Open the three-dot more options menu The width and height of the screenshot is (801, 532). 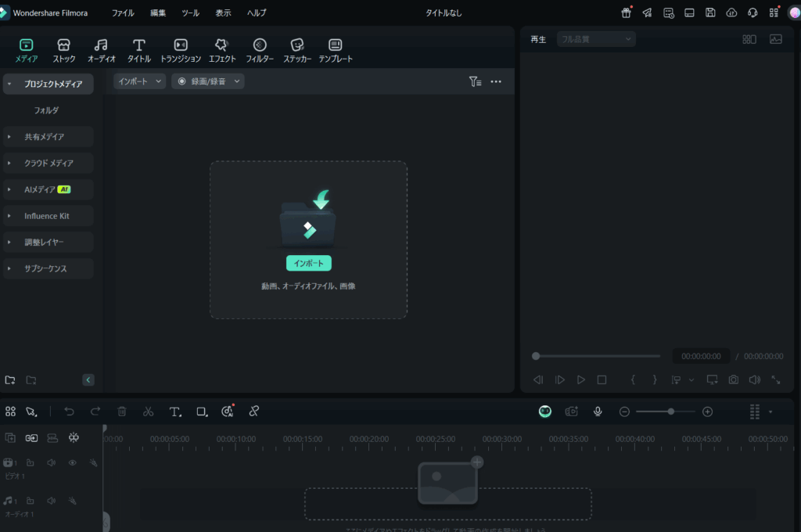(x=496, y=81)
